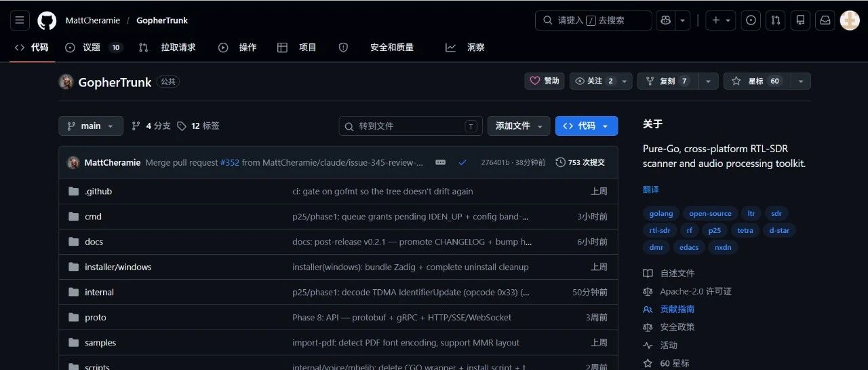Screen dimensions: 868x370
Task: Open the installer/windows folder
Action: (x=118, y=267)
